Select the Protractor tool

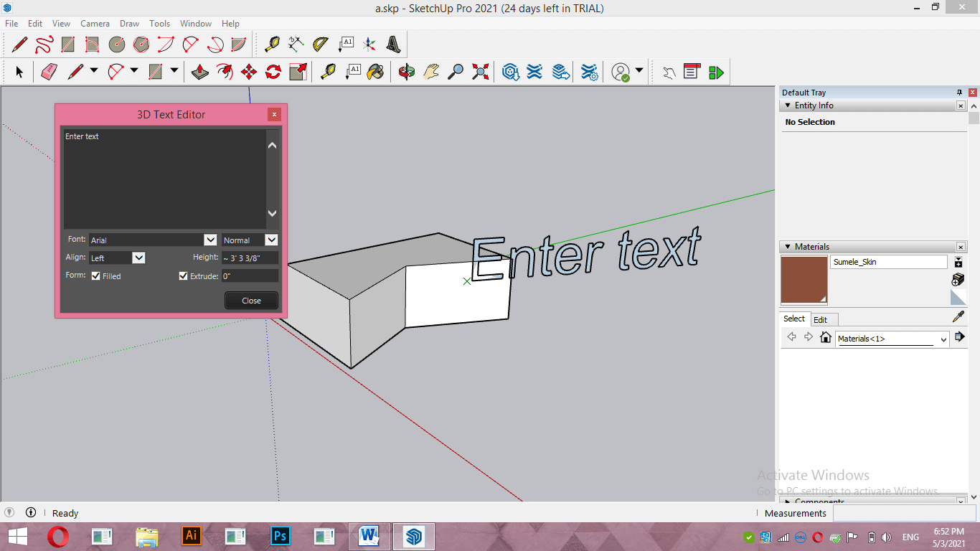click(x=321, y=44)
